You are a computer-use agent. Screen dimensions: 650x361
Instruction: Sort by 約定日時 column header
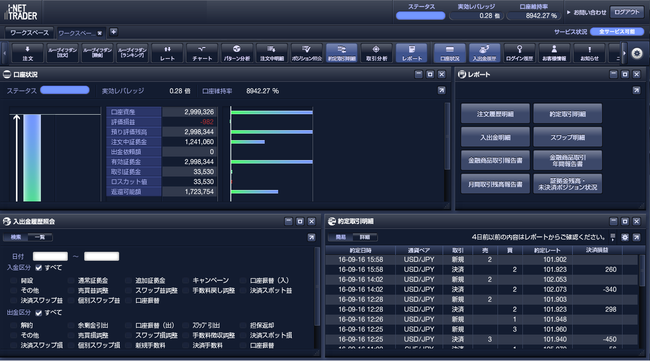360,250
